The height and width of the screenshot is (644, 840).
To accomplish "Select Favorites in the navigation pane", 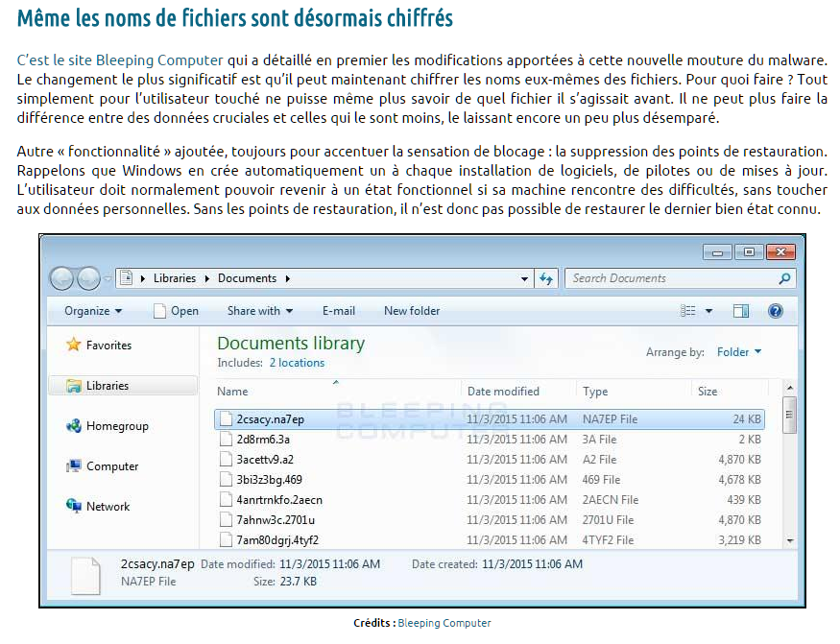I will 108,346.
